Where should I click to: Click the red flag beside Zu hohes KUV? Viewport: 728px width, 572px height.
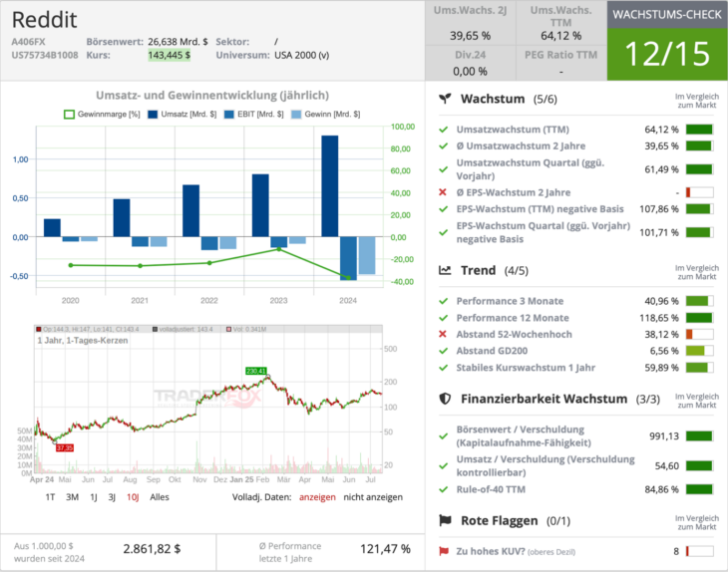pos(444,551)
